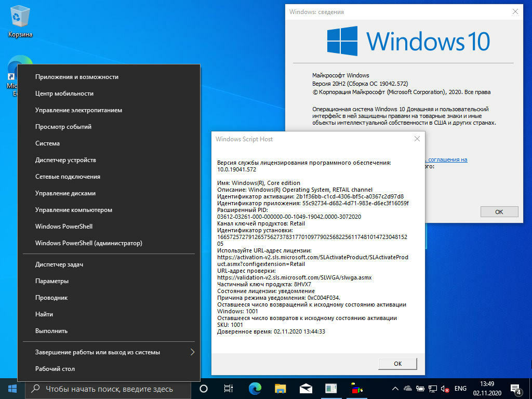The image size is (532, 399).
Task: Click the Имя: Windows(R), Core edition line
Action: pos(259,183)
